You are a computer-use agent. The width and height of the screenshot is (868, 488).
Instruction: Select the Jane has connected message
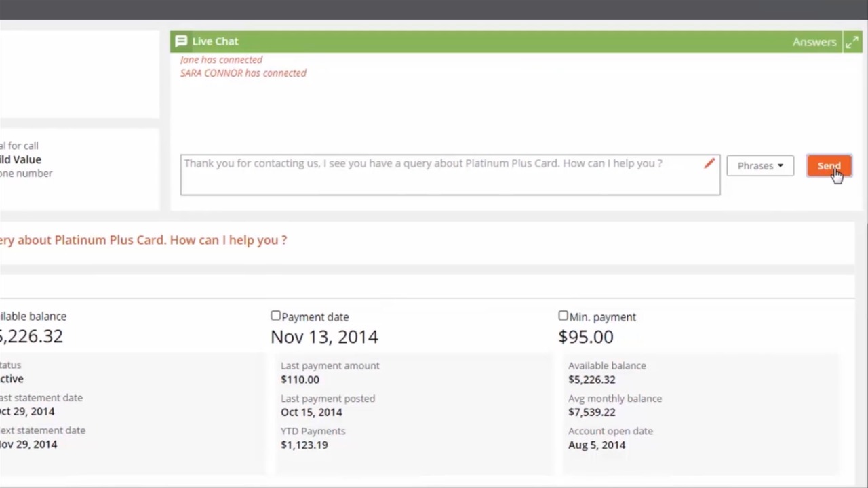pos(221,60)
